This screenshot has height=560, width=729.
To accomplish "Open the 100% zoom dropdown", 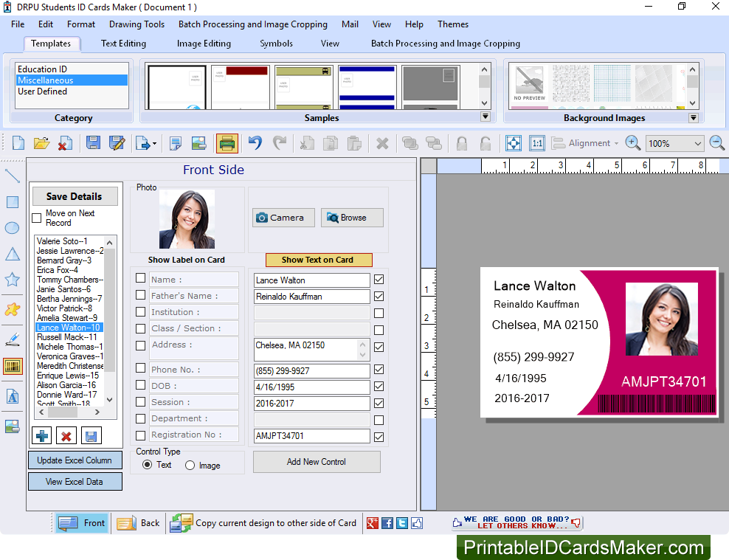I will [697, 144].
